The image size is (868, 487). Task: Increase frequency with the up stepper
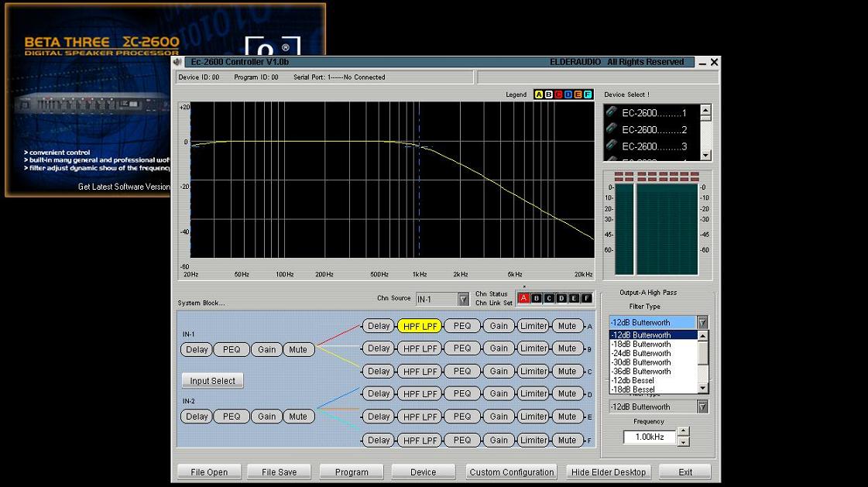coord(684,432)
